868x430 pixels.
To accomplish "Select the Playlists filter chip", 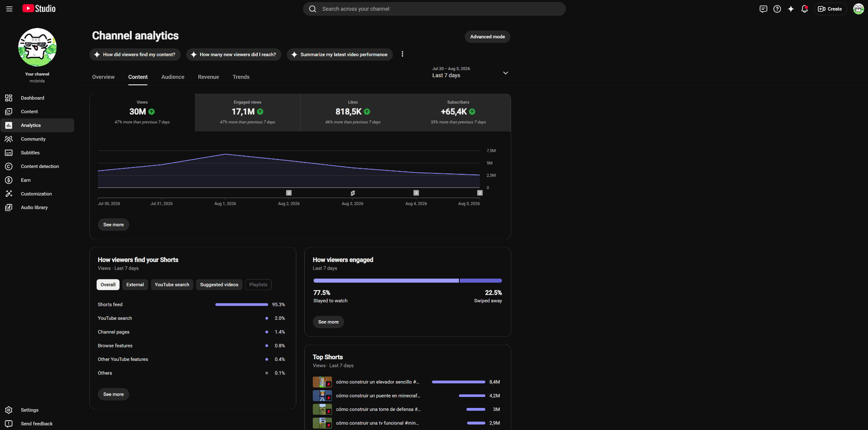I will [x=259, y=285].
